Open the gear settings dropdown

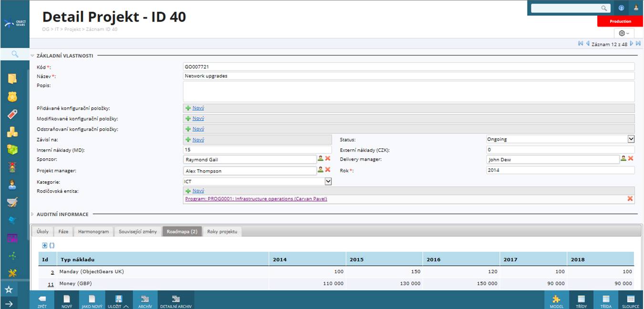point(624,33)
